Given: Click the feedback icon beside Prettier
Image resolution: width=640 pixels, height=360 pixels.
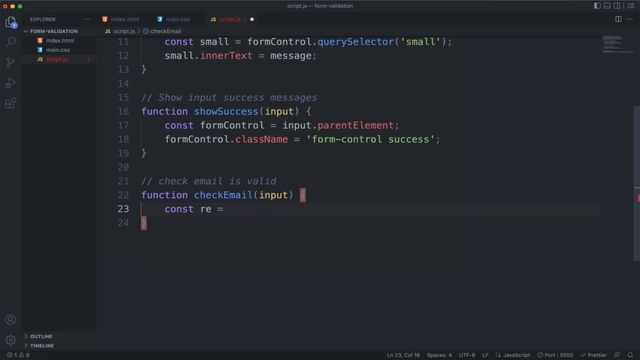Looking at the screenshot, I should (617, 355).
